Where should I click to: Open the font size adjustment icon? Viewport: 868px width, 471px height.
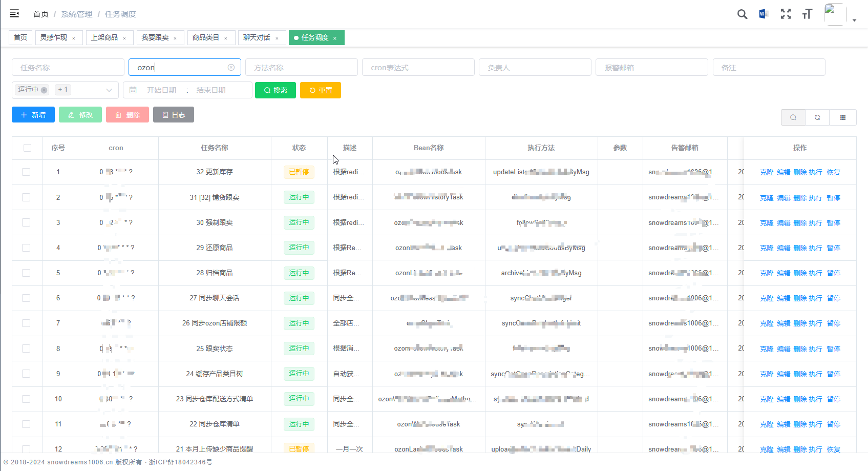[807, 14]
